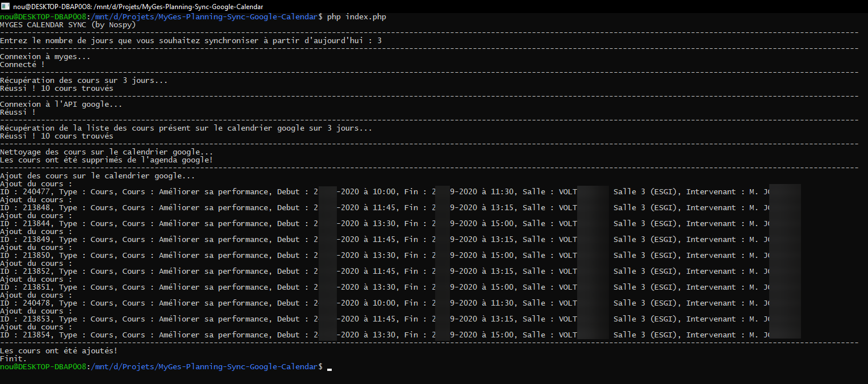Click the 'Connexion à myges...' line
Image resolution: width=868 pixels, height=384 pixels.
(x=45, y=57)
